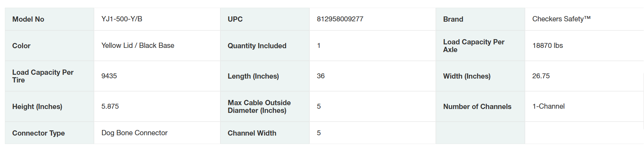Click the Color label cell
Viewport: 644px width, 152px height.
[21, 46]
